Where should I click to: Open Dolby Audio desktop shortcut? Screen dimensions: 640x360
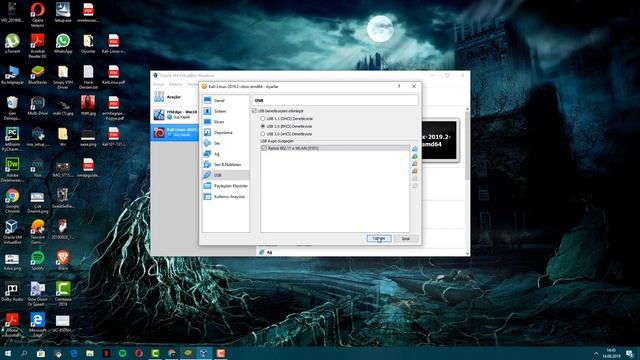[12, 292]
